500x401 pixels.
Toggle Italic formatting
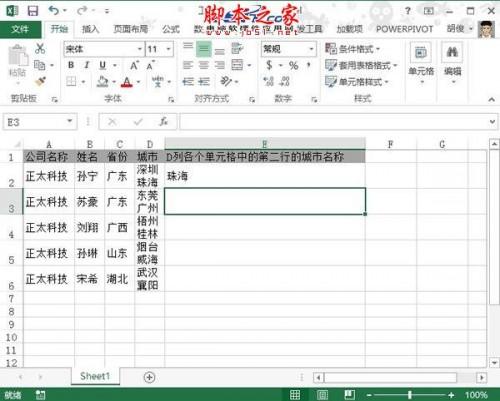[x=87, y=65]
